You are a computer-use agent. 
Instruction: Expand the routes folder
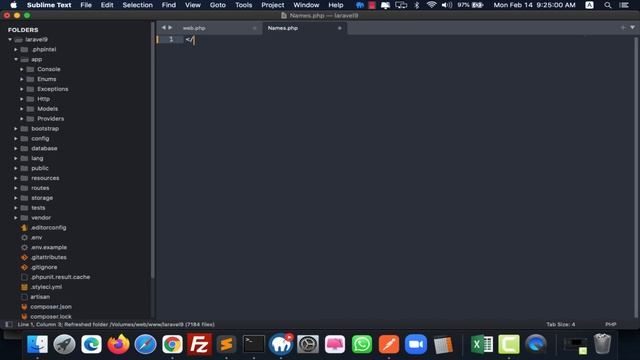(16, 188)
